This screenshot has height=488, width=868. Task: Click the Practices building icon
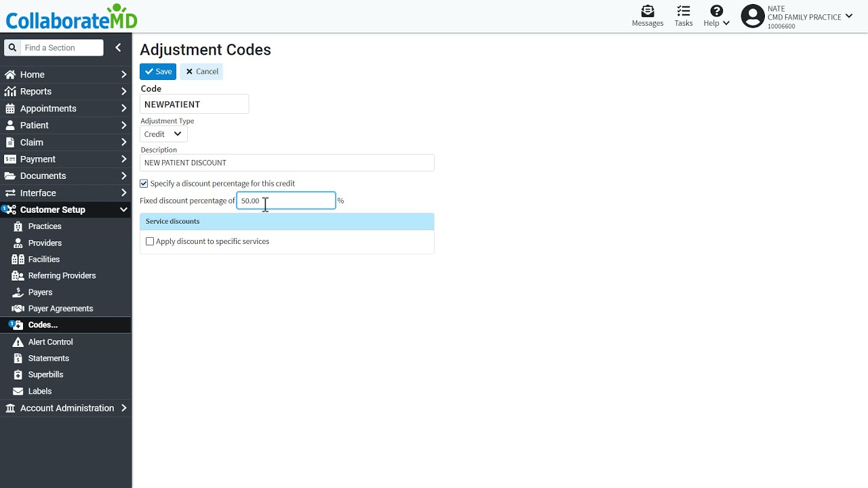click(x=18, y=226)
